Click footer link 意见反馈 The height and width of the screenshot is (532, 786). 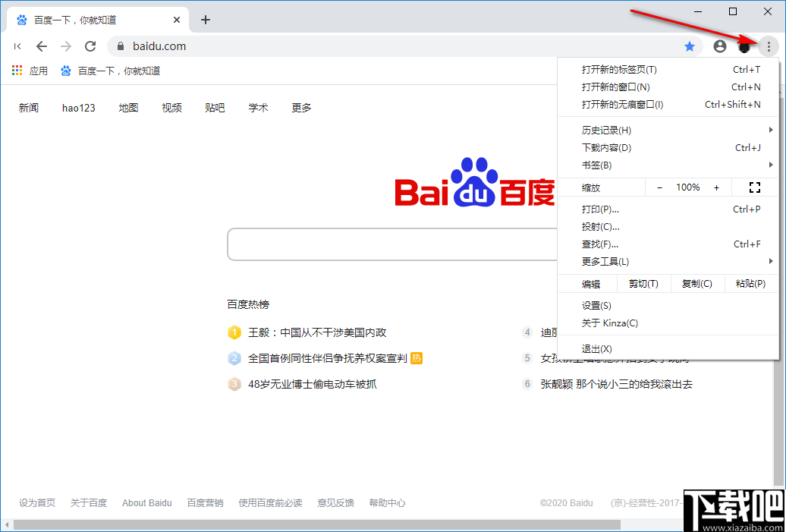point(336,503)
